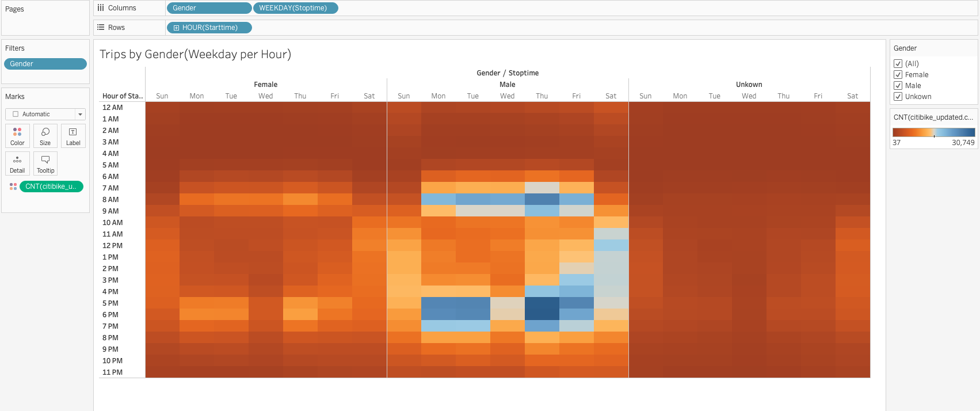Open the Label marks card
The width and height of the screenshot is (980, 411).
pyautogui.click(x=73, y=136)
